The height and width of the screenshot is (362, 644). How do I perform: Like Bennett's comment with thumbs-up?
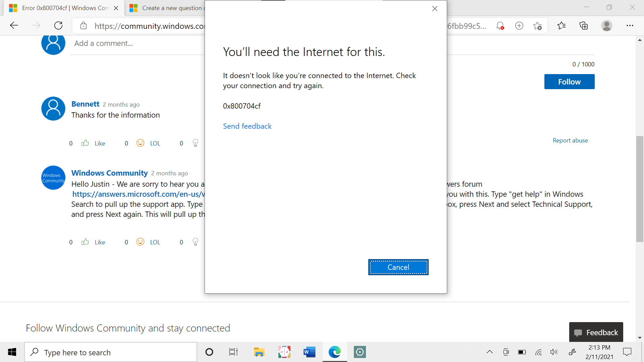click(x=85, y=143)
